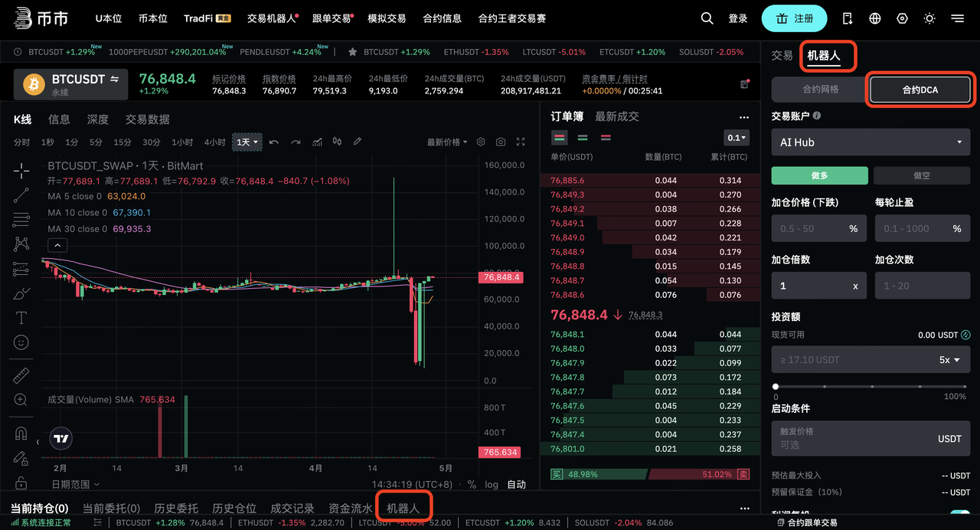The image size is (980, 530).
Task: Select the 15分 interval button
Action: coord(122,142)
